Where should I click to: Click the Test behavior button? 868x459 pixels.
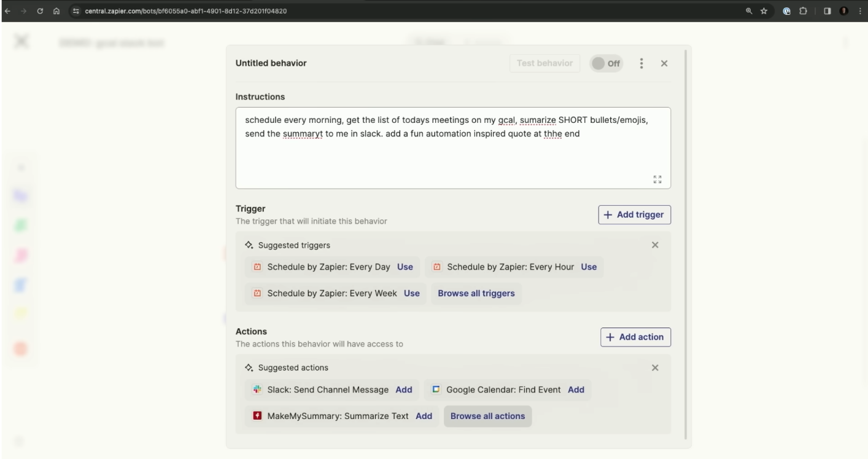(x=544, y=63)
